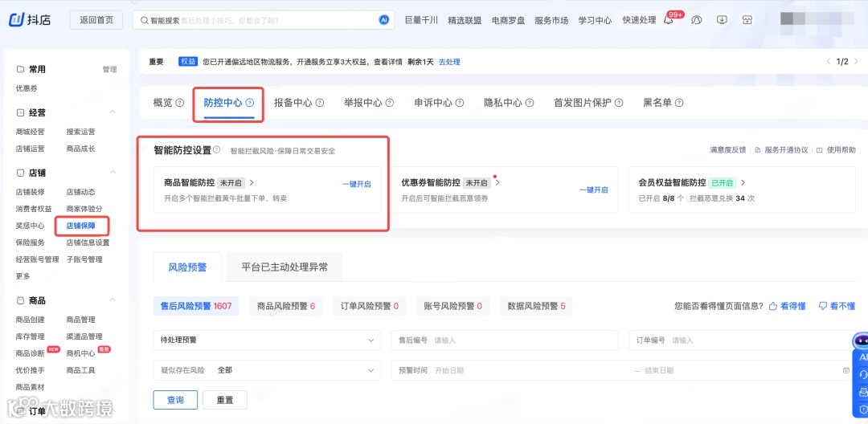This screenshot has height=424, width=868.
Task: Open 学习中心 in top navigation
Action: pyautogui.click(x=595, y=20)
